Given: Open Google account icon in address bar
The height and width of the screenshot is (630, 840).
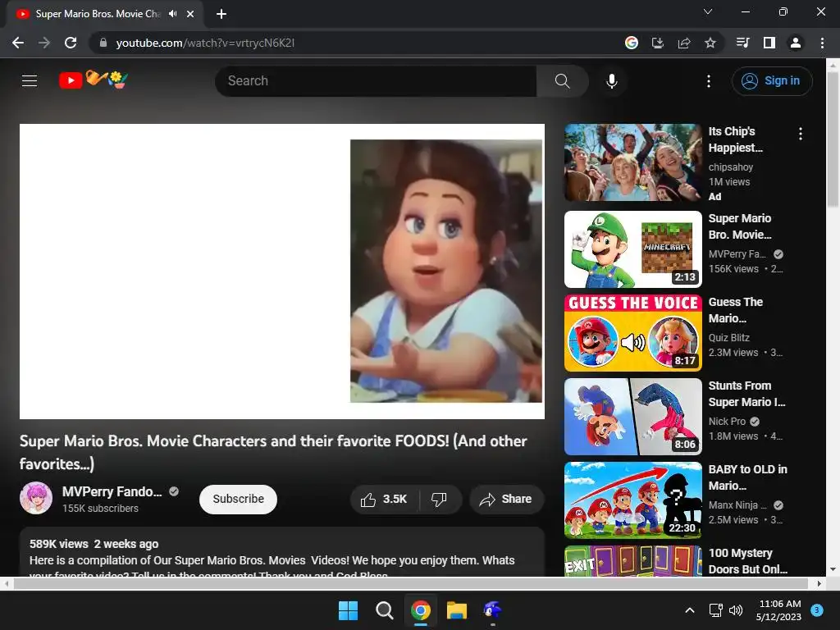Looking at the screenshot, I should [x=632, y=43].
